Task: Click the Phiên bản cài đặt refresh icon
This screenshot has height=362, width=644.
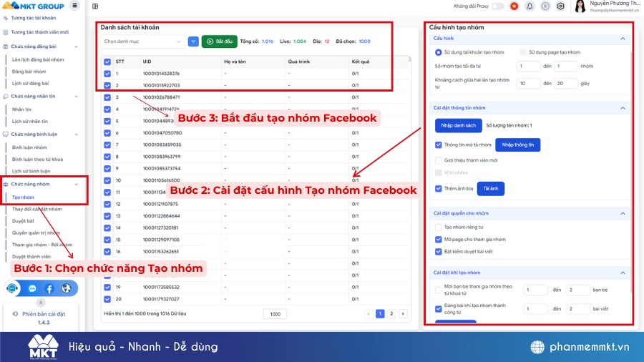Action: point(15,314)
